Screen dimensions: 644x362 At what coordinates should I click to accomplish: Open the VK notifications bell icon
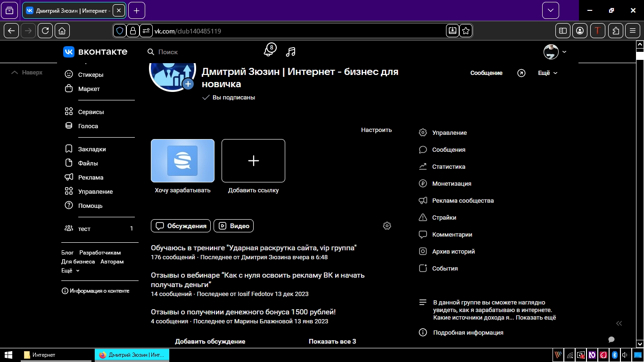coord(269,51)
